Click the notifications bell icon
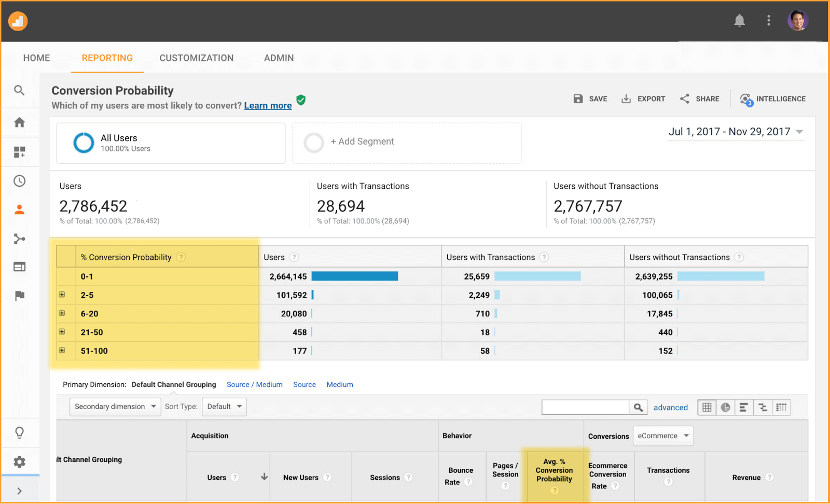The height and width of the screenshot is (504, 830). point(739,21)
